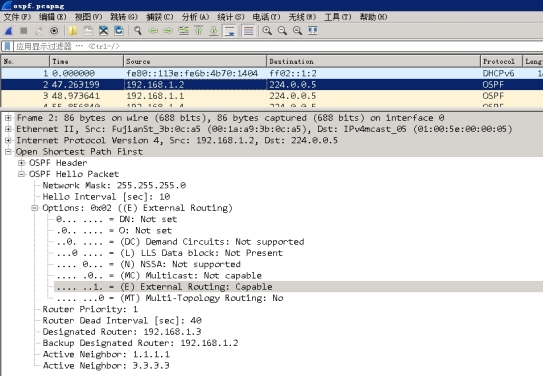This screenshot has height=376, width=543.
Task: Select packet 2 OSPF from 192.168.1.2
Action: coord(272,84)
